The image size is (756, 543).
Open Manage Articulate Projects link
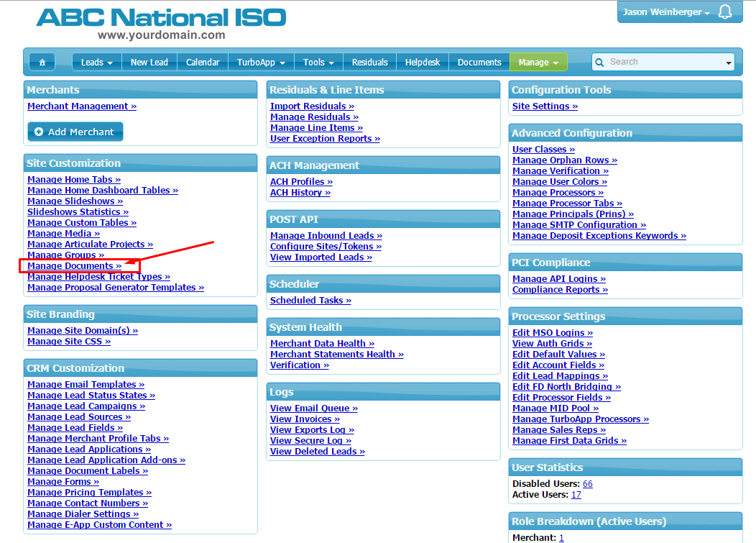tap(90, 245)
